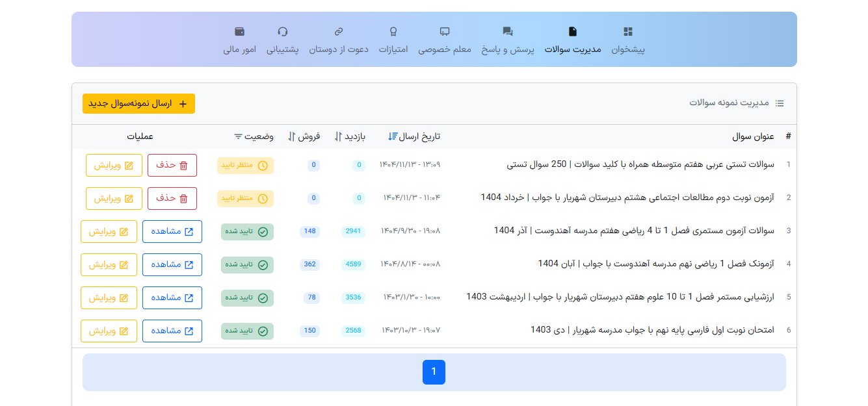The height and width of the screenshot is (406, 868).
Task: Click the امتیازات award icon
Action: click(393, 31)
